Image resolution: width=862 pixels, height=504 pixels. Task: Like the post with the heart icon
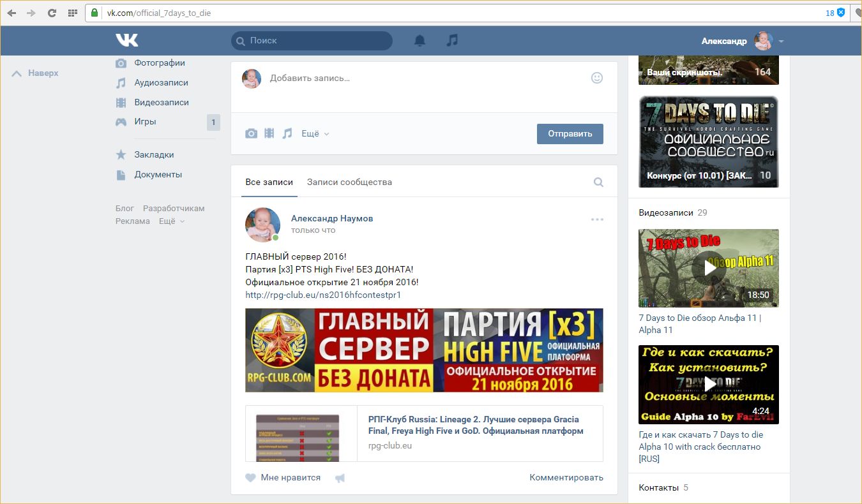[251, 478]
